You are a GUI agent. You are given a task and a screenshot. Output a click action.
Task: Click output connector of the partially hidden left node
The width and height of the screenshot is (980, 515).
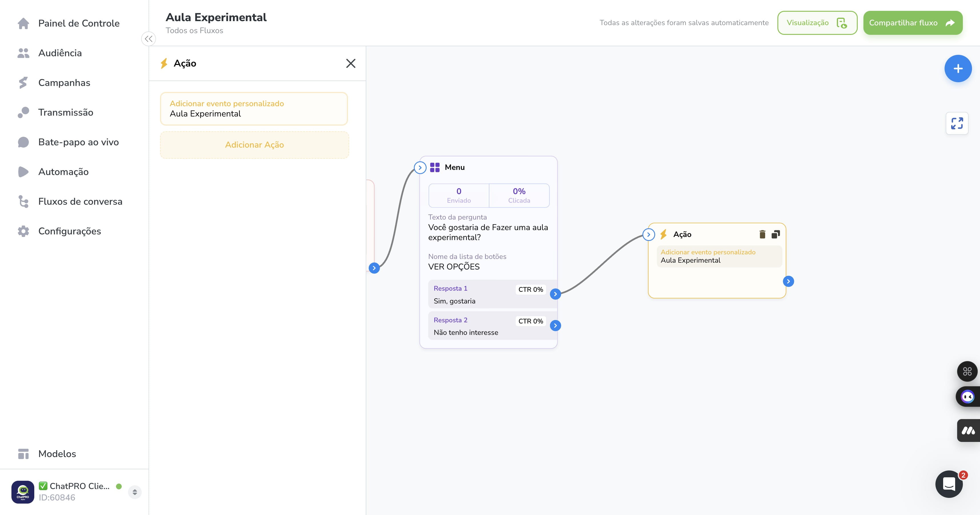point(374,268)
